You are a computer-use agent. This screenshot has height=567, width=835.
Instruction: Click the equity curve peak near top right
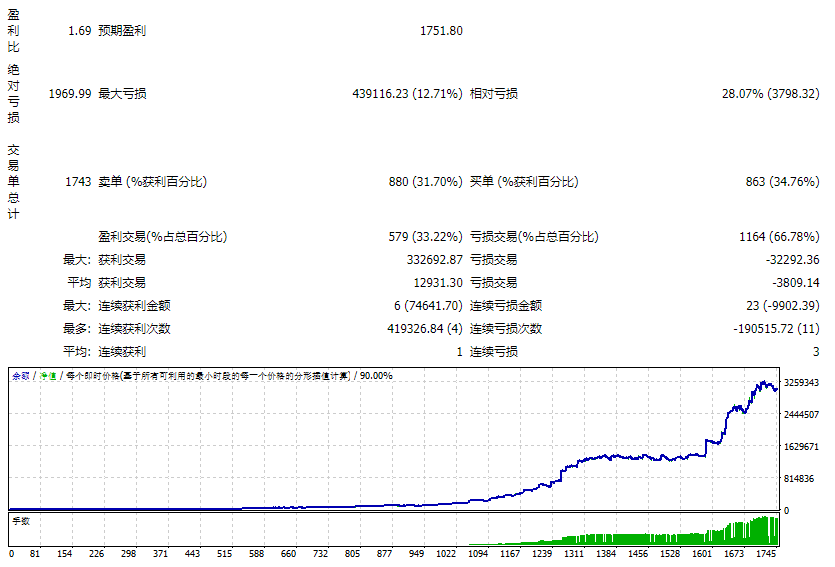pyautogui.click(x=765, y=383)
